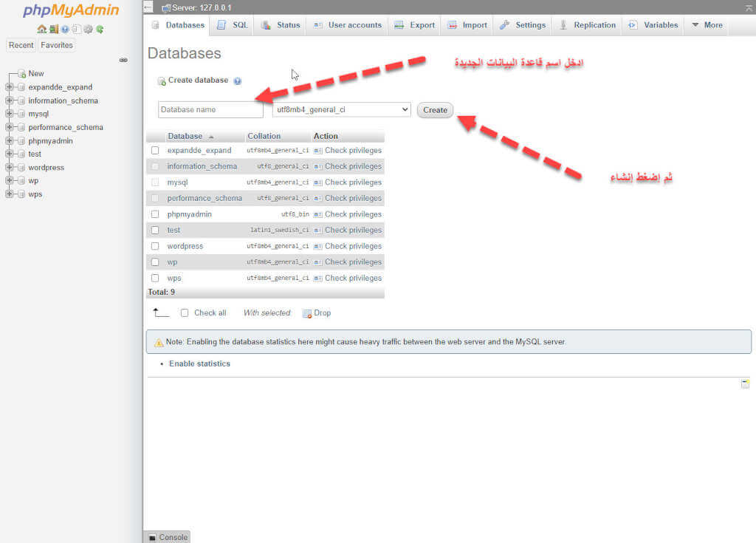Click the Console icon at bottom bar
The image size is (756, 543).
[x=152, y=537]
